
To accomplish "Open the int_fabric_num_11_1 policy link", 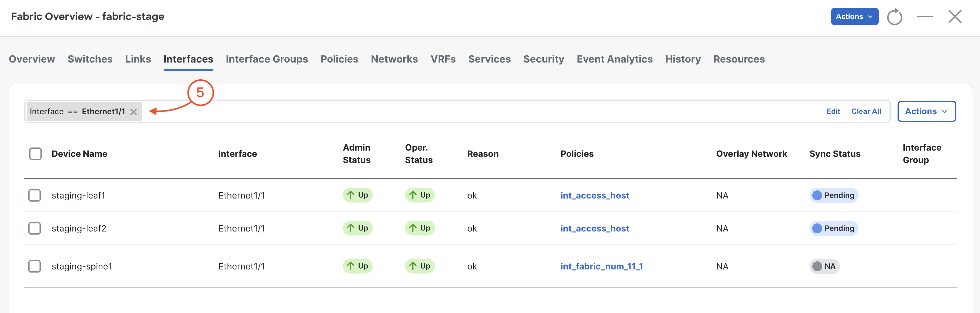I will click(601, 266).
